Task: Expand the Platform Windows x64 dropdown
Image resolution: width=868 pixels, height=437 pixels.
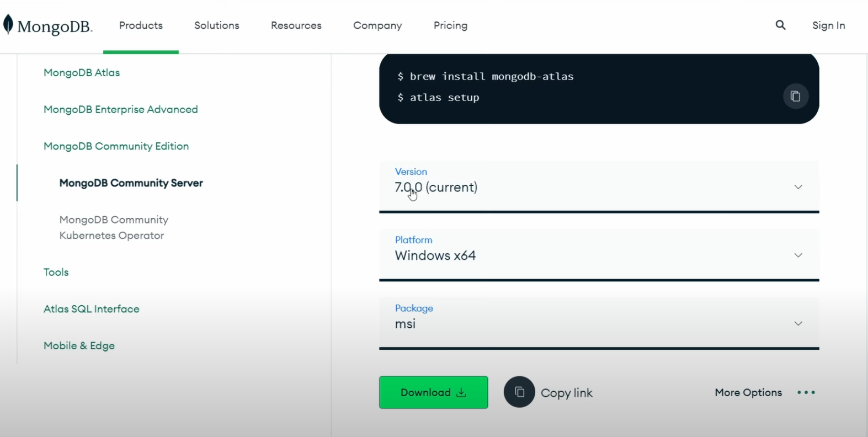Action: (599, 255)
